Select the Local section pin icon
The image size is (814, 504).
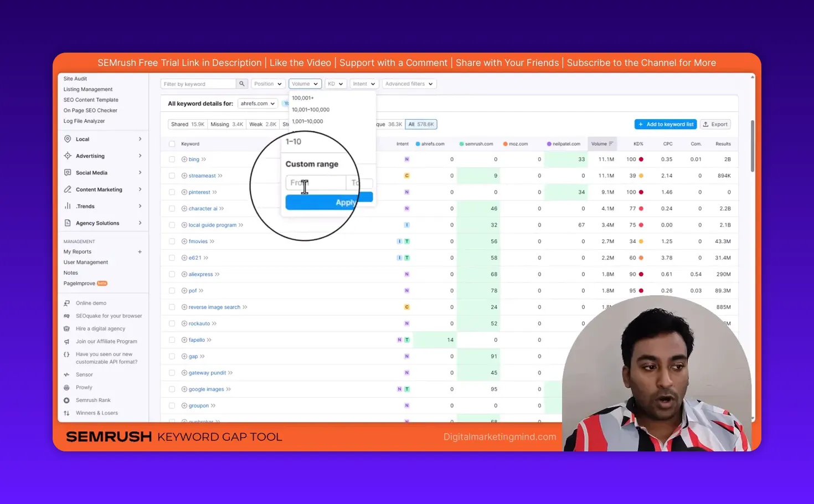click(x=68, y=138)
